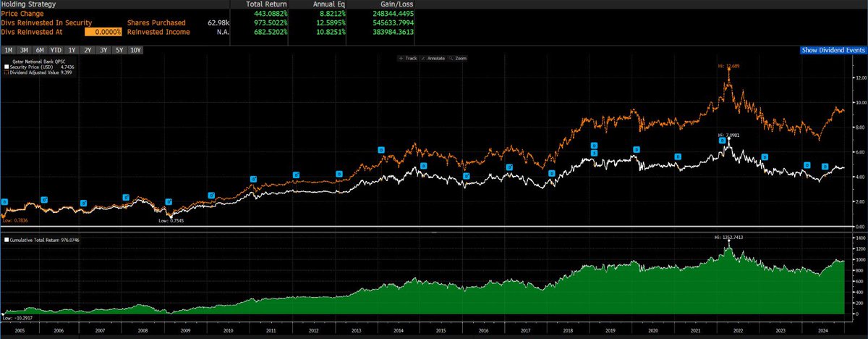Click the Shares Purchased 62.98k value
Image resolution: width=868 pixels, height=339 pixels.
pyautogui.click(x=218, y=22)
